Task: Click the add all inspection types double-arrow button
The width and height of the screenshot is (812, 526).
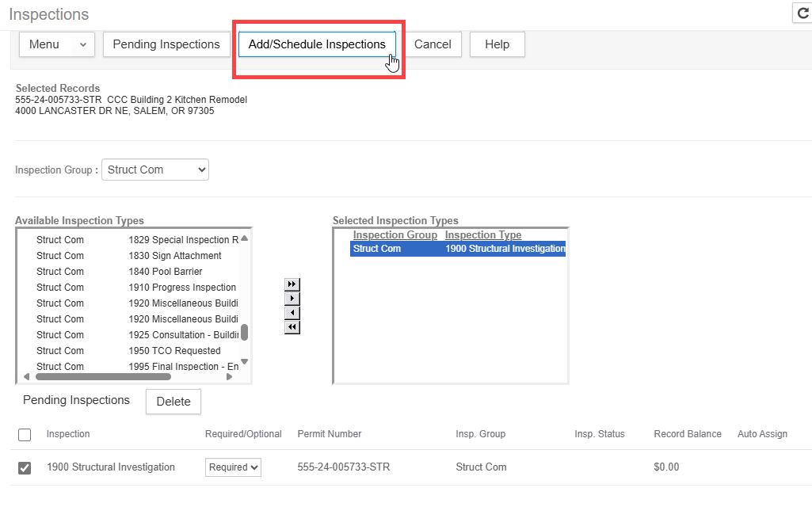Action: coord(292,284)
